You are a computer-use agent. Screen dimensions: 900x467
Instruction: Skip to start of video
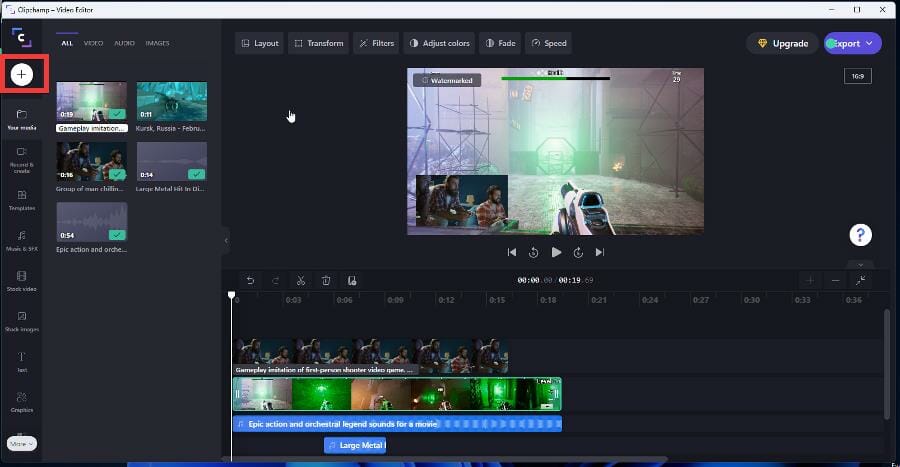[512, 252]
